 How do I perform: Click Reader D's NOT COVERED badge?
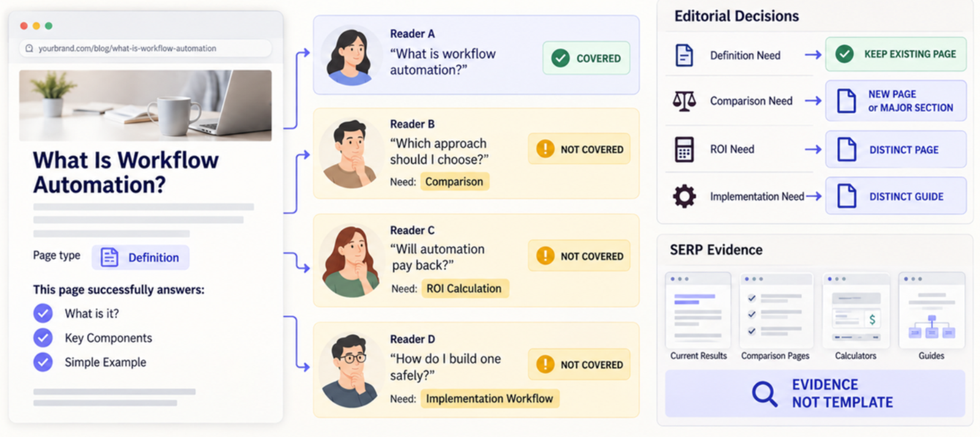click(579, 364)
